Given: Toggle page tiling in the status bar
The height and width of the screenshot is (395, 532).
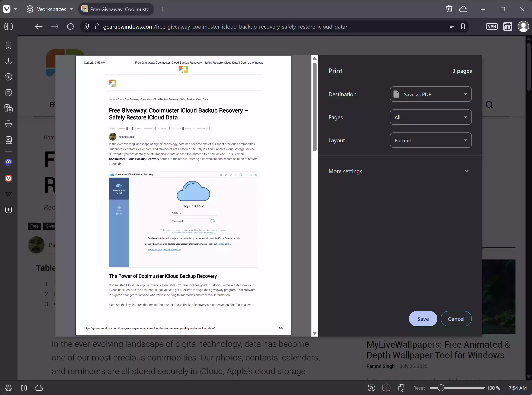Looking at the screenshot, I should click(386, 388).
